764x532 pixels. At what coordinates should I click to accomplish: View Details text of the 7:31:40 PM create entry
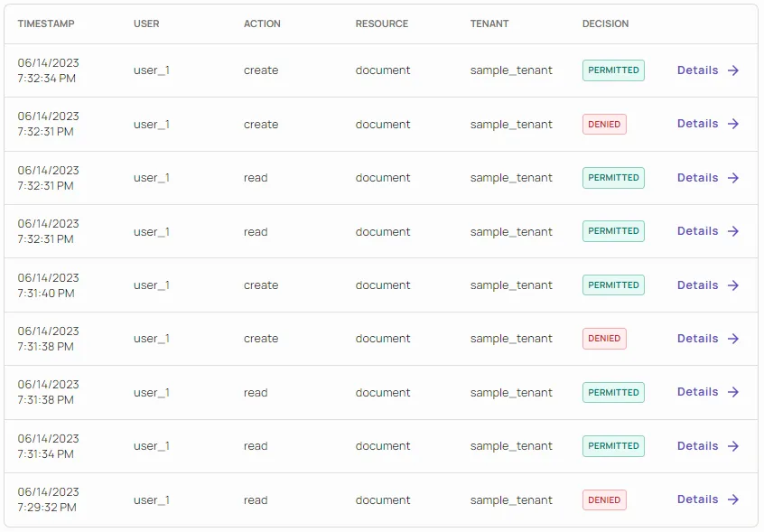(x=697, y=285)
